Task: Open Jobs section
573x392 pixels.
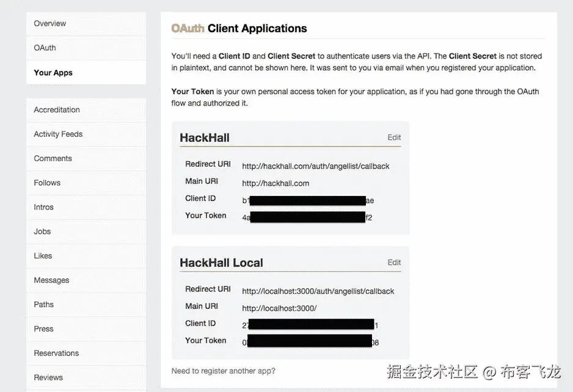Action: click(86, 231)
